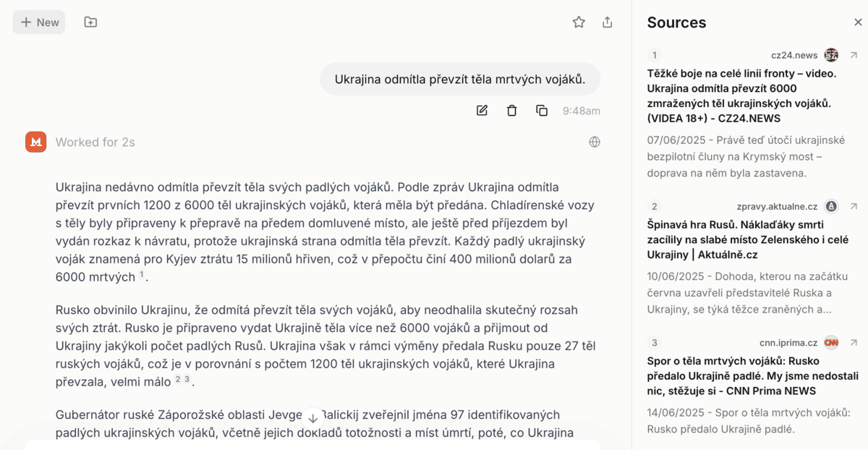This screenshot has width=868, height=450.
Task: Open citation 2 footnote in the response
Action: pyautogui.click(x=178, y=379)
